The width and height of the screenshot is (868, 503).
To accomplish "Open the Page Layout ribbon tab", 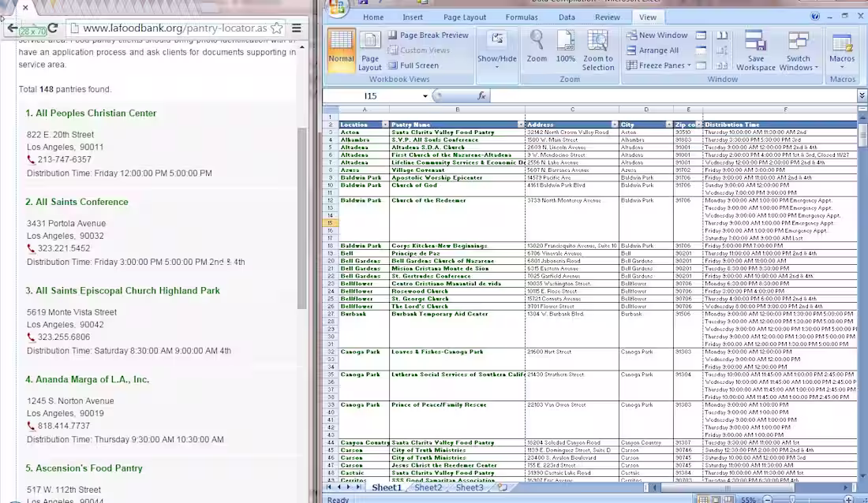I will tap(465, 17).
